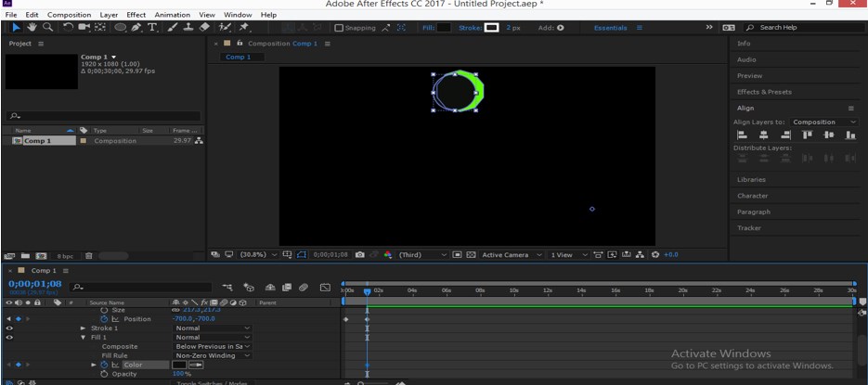Open the Window menu

(x=237, y=15)
